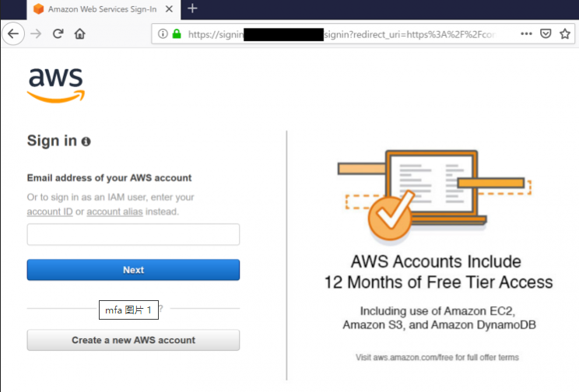
Task: Open the account alias link
Action: pos(115,212)
